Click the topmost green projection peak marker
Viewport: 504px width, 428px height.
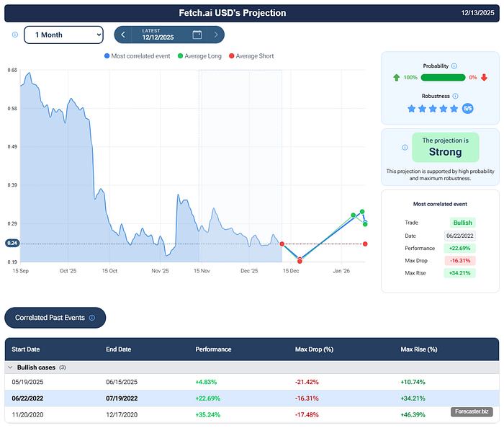click(x=362, y=212)
